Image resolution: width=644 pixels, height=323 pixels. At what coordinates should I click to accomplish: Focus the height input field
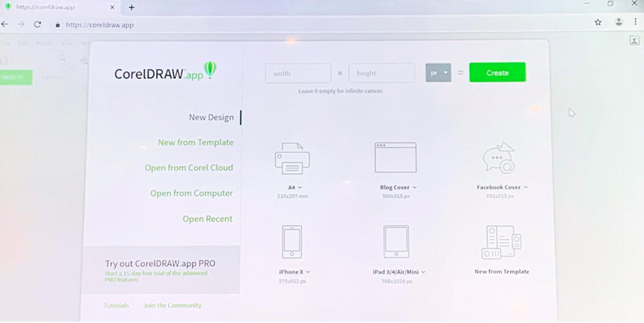pyautogui.click(x=381, y=73)
